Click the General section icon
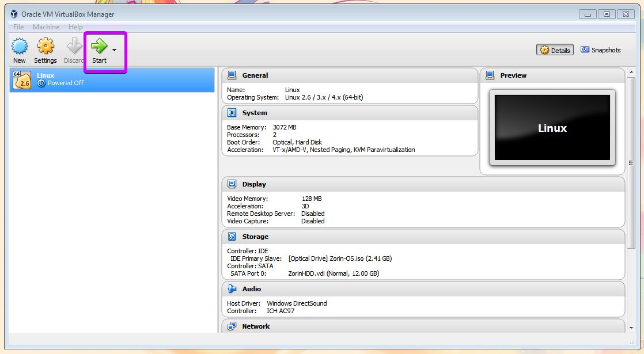644x354 pixels. [232, 75]
